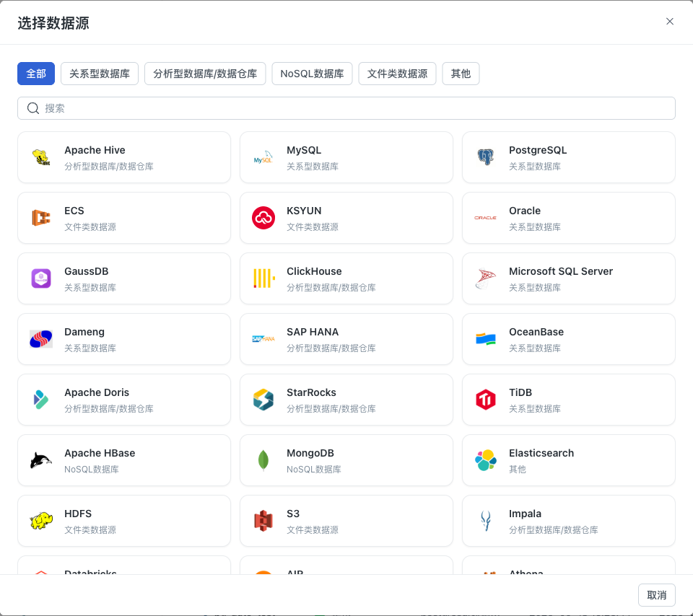This screenshot has height=616, width=693.
Task: Select the 其他 category tab
Action: point(461,74)
